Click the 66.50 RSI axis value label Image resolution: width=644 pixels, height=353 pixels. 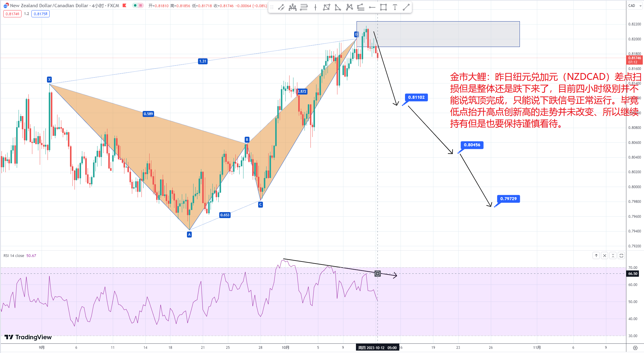[x=633, y=273]
